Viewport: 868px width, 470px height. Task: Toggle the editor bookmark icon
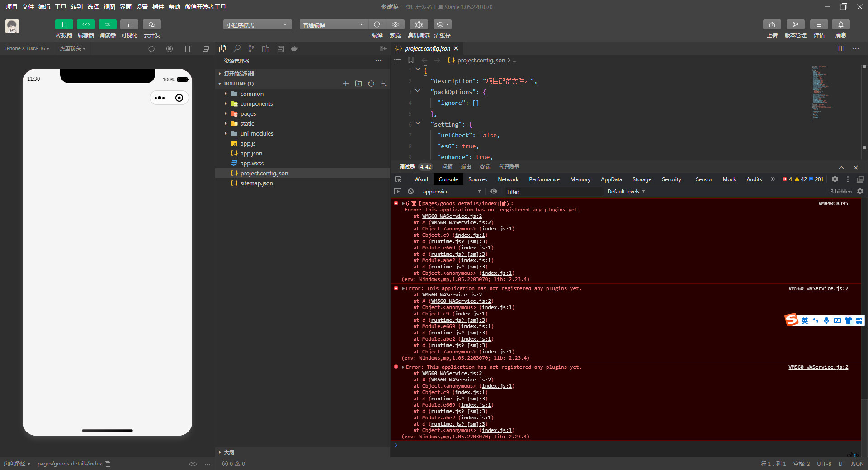tap(411, 60)
